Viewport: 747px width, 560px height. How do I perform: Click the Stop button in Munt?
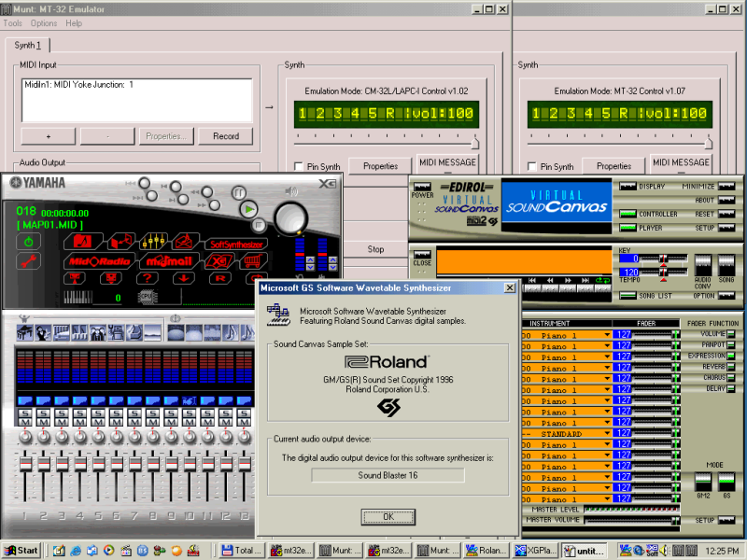click(375, 249)
